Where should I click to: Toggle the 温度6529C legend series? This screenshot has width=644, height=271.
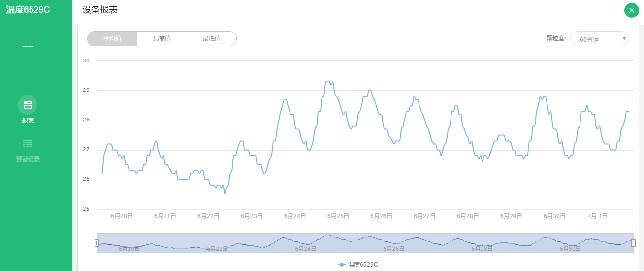pos(362,265)
